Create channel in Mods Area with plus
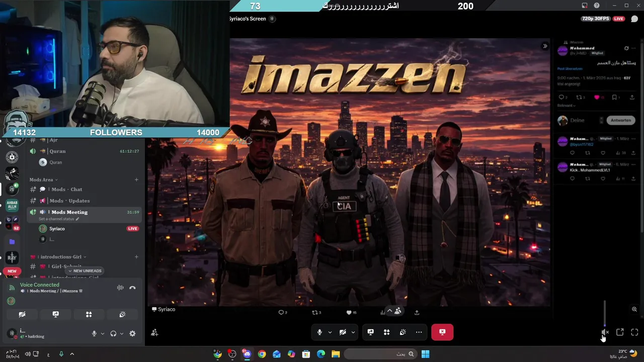644x362 pixels. [136, 179]
